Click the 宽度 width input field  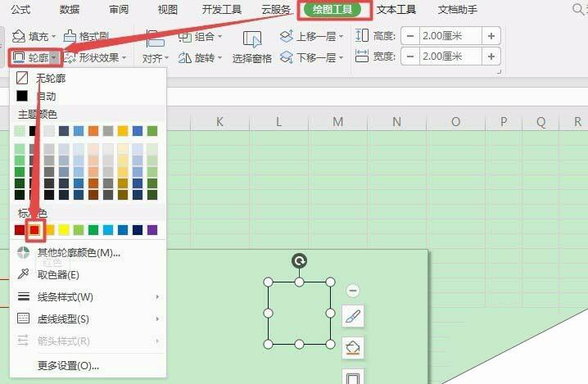coord(450,56)
